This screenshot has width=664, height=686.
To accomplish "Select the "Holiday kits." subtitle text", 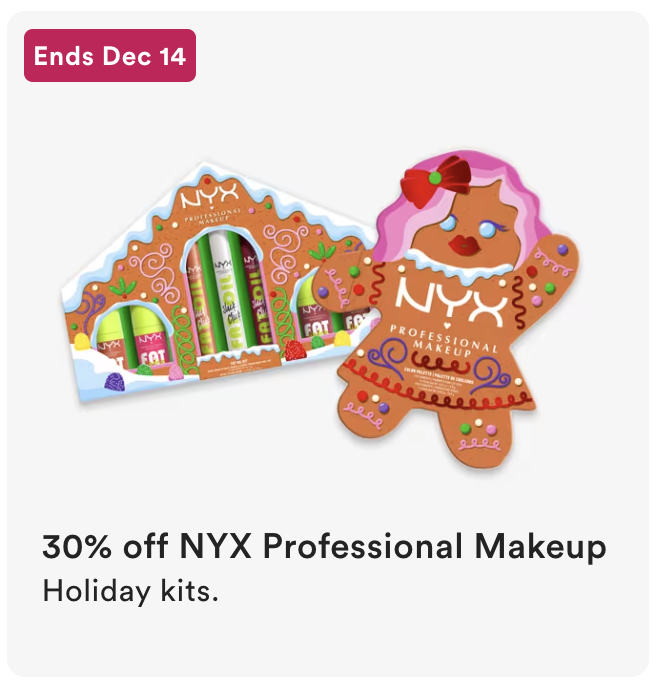I will click(x=130, y=592).
